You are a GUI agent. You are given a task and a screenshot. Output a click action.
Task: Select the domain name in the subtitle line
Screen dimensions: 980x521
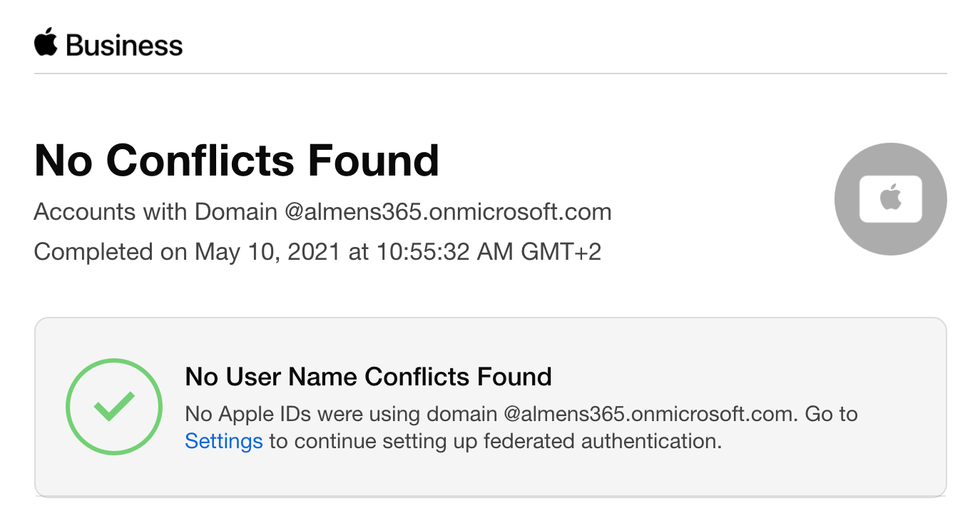[448, 212]
